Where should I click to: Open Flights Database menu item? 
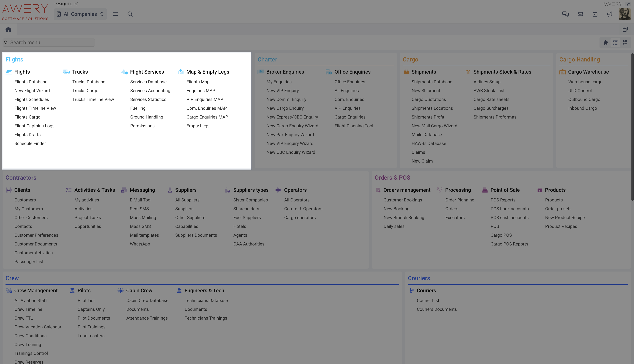click(x=31, y=82)
